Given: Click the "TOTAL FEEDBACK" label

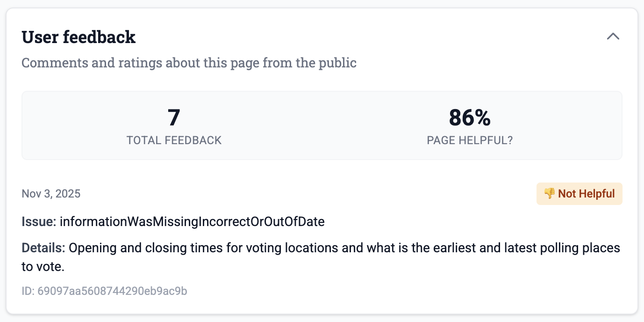Looking at the screenshot, I should [174, 140].
